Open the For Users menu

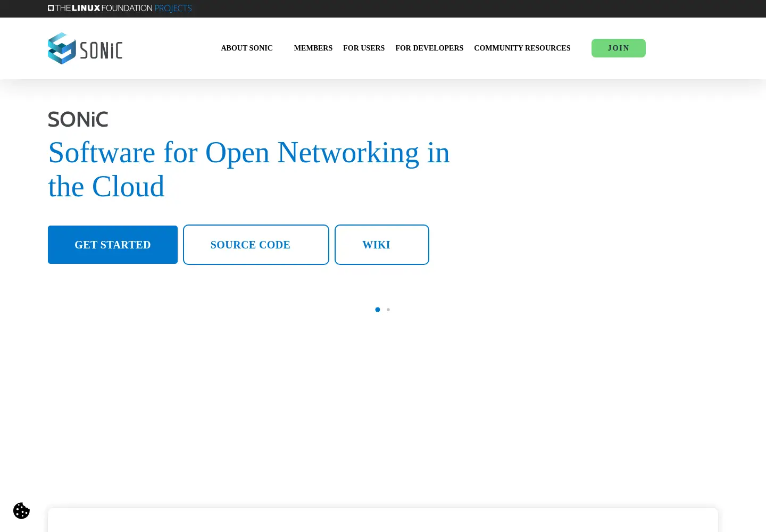click(364, 48)
